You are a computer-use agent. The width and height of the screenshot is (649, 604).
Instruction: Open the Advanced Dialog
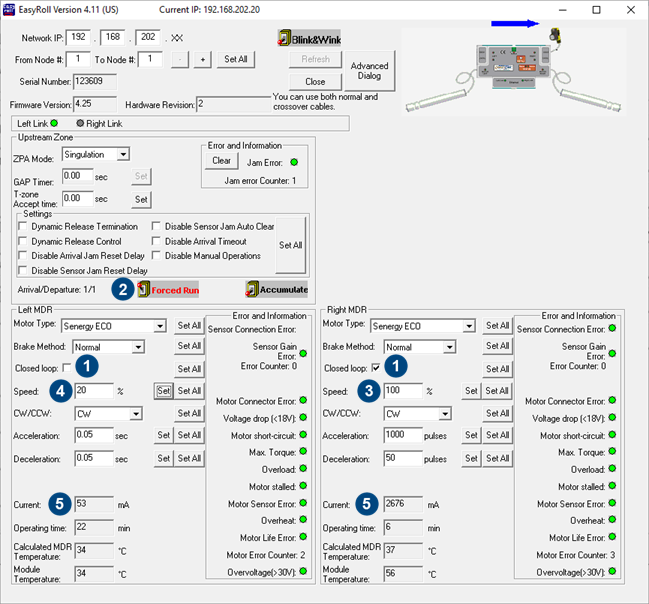pos(370,71)
